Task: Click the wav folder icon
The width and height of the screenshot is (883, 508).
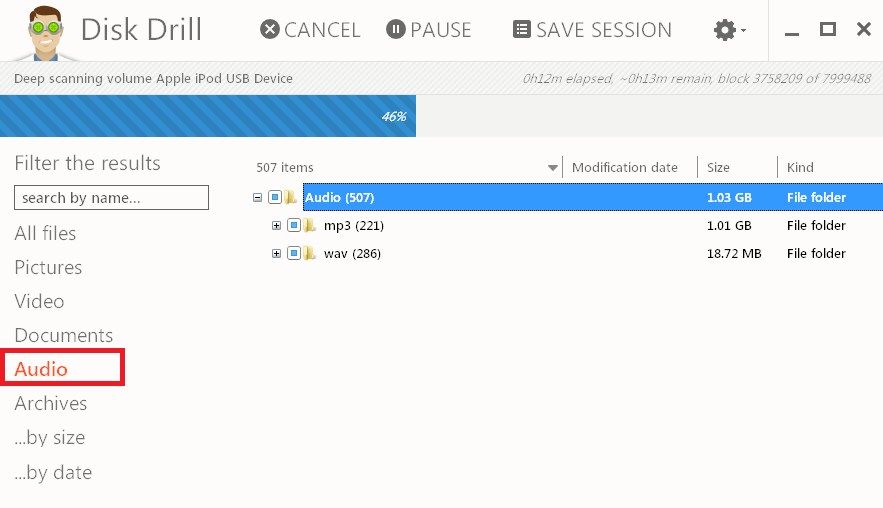Action: coord(309,254)
